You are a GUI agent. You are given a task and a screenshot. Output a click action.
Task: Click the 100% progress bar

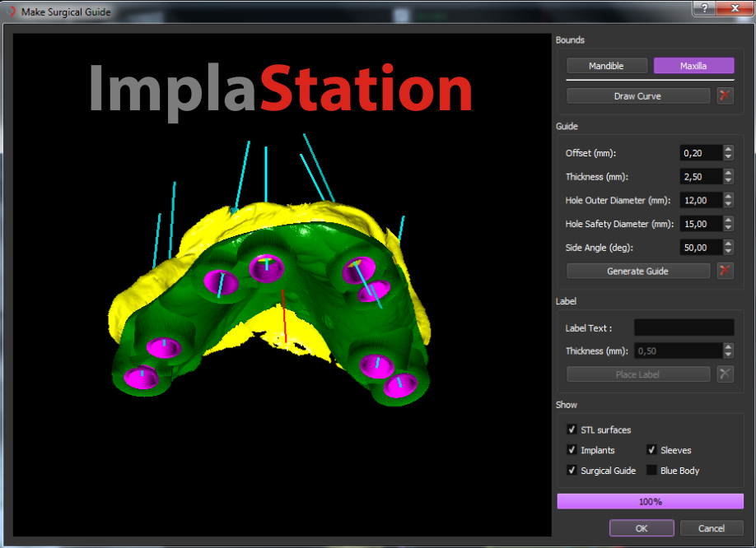650,501
